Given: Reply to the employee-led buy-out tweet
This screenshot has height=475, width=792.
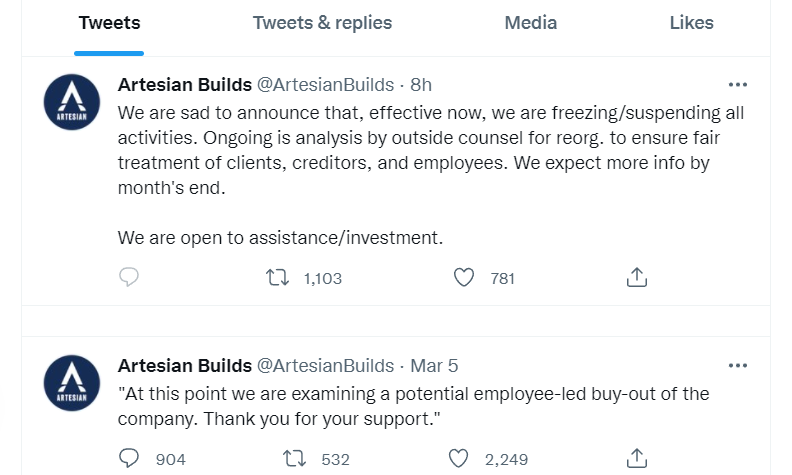Looking at the screenshot, I should (129, 459).
